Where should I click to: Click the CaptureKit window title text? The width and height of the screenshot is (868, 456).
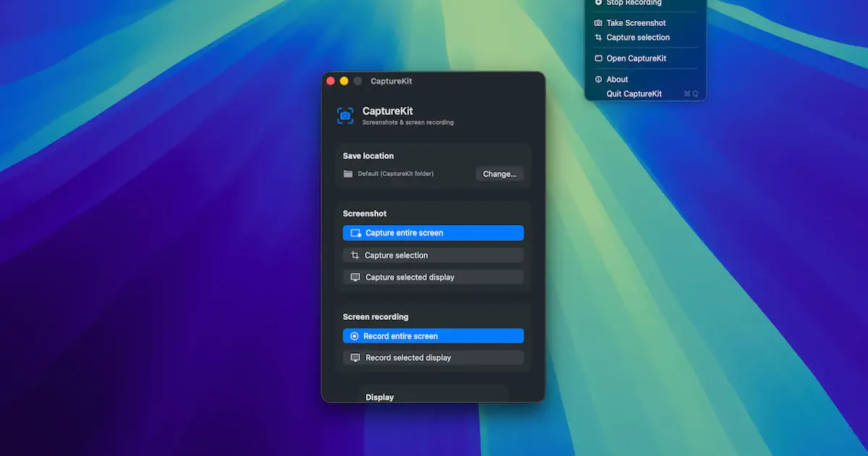tap(391, 81)
